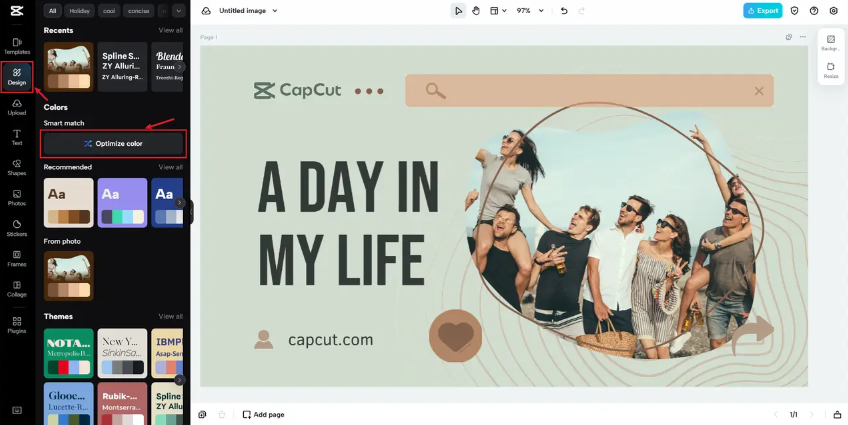Viewport: 848px width, 425px height.
Task: Open the Shapes sidebar panel
Action: [17, 168]
